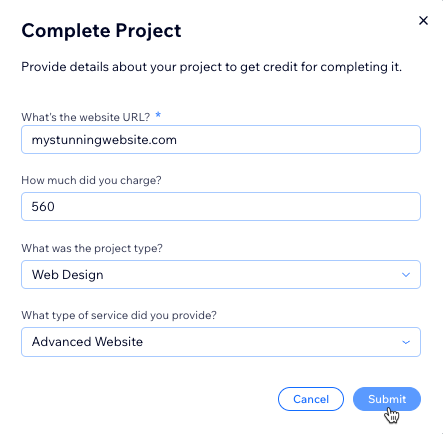443x434 pixels.
Task: Click the "How much did you charge?" label
Action: tap(91, 180)
